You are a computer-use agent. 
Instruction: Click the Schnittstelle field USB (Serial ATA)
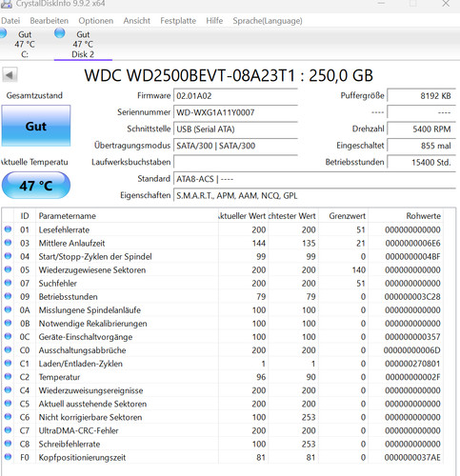coord(235,129)
